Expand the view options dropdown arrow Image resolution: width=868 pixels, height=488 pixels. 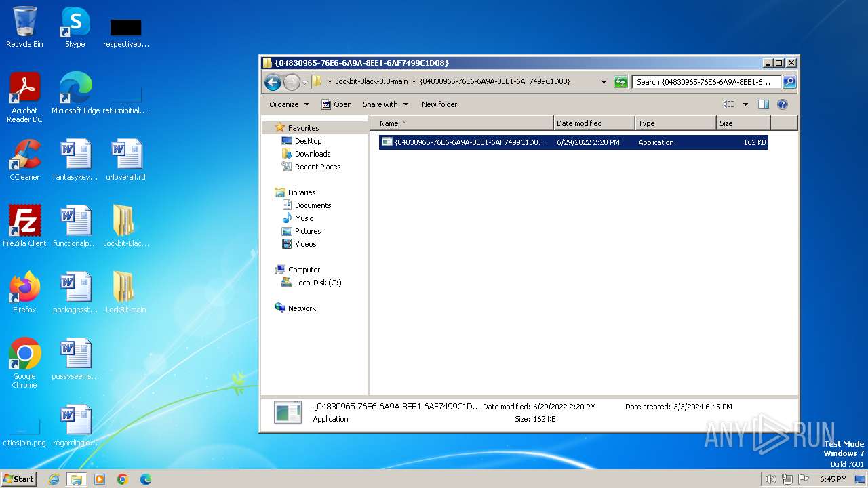click(x=745, y=104)
